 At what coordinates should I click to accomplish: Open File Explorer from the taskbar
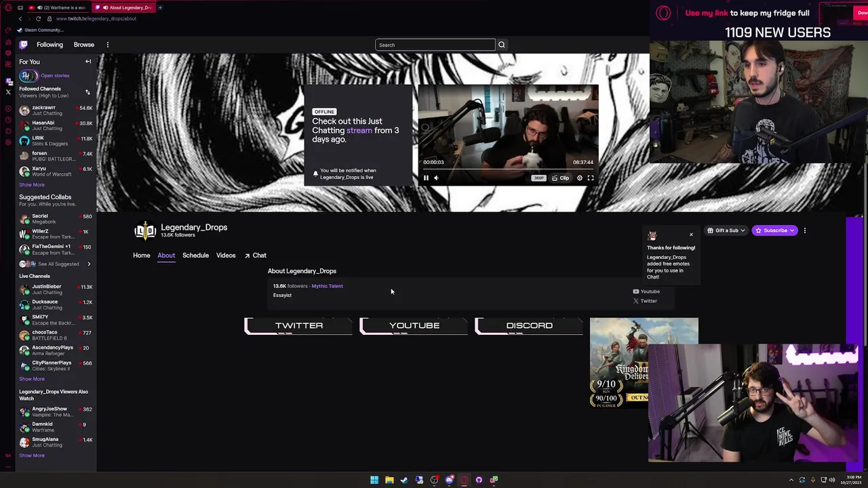pos(389,480)
